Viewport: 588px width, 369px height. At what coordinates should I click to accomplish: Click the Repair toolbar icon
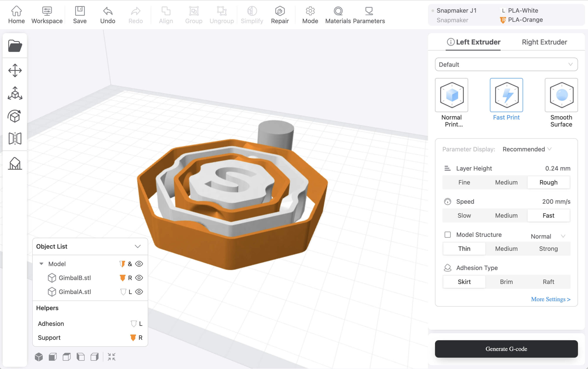pos(280,15)
